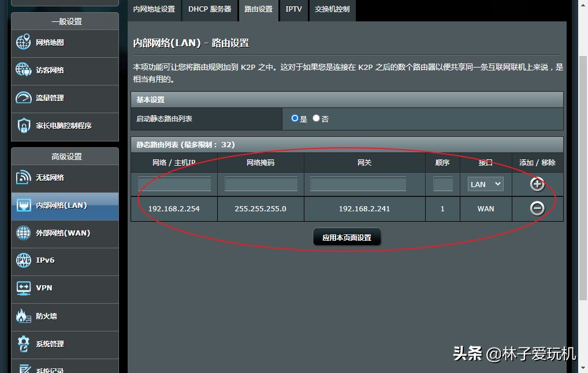The height and width of the screenshot is (373, 588).
Task: Open the LAN interface dropdown
Action: click(485, 184)
